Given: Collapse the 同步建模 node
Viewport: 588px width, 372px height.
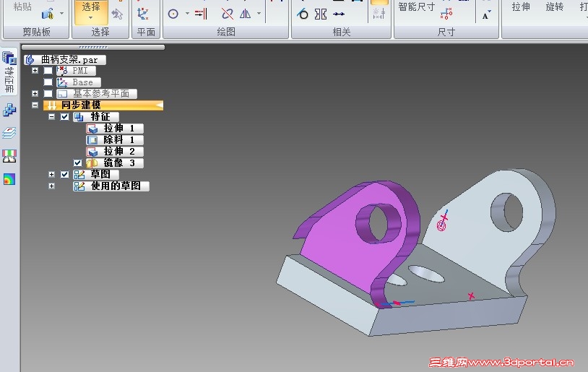Looking at the screenshot, I should [35, 105].
